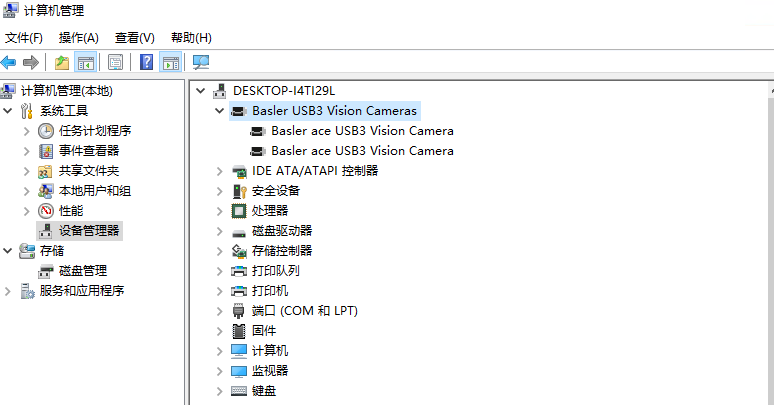Collapse the 存储 tree node
This screenshot has width=774, height=405.
pyautogui.click(x=8, y=251)
